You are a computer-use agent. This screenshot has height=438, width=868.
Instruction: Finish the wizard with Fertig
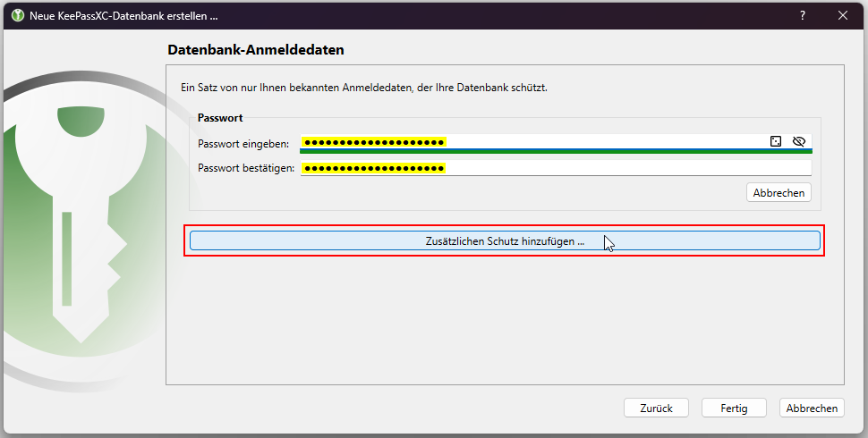[734, 409]
